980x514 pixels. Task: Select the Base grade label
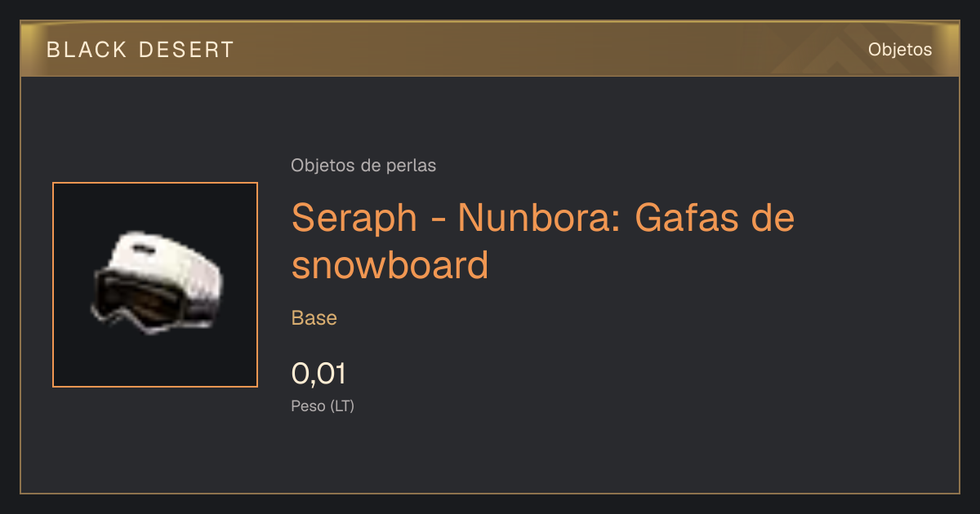pyautogui.click(x=314, y=318)
